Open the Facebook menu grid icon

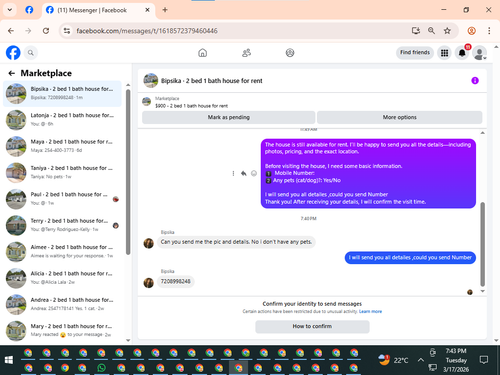click(444, 53)
